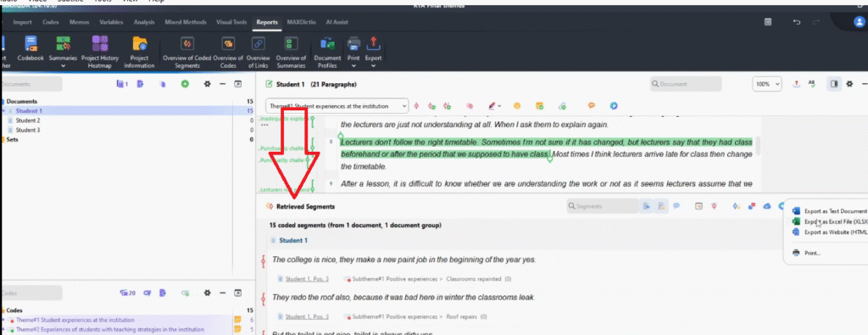Open the Export dropdown in ribbon
868x335 pixels.
[x=373, y=65]
